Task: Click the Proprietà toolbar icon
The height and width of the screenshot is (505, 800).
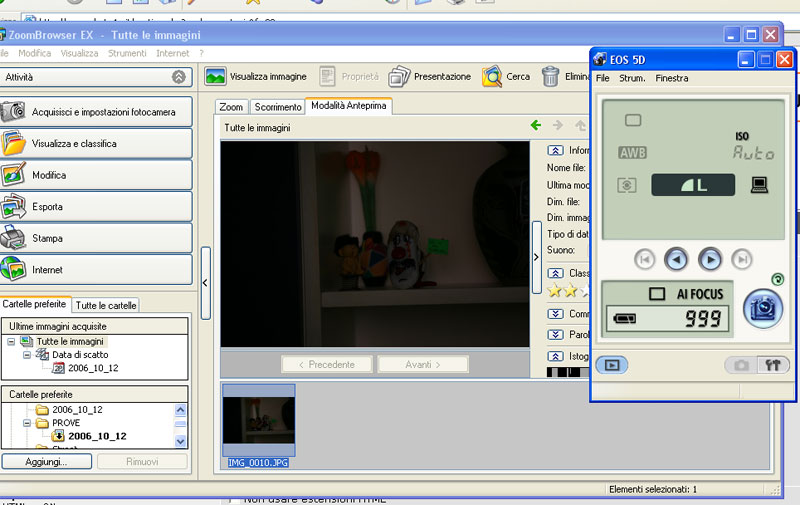Action: click(x=327, y=77)
